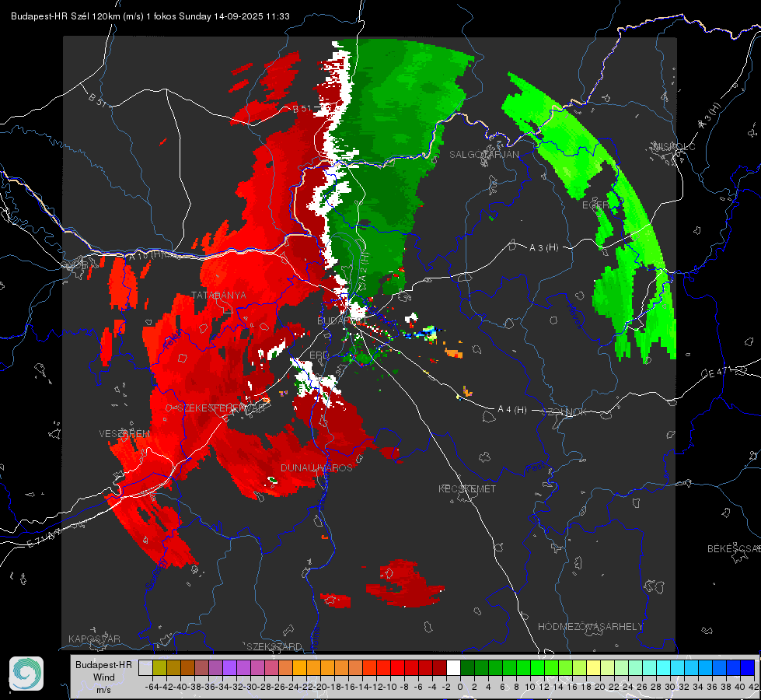Select the deep blue swatch between 40 and 42

click(x=748, y=667)
